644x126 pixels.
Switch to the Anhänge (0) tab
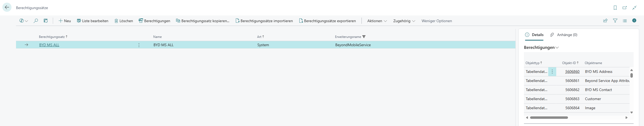coord(564,35)
